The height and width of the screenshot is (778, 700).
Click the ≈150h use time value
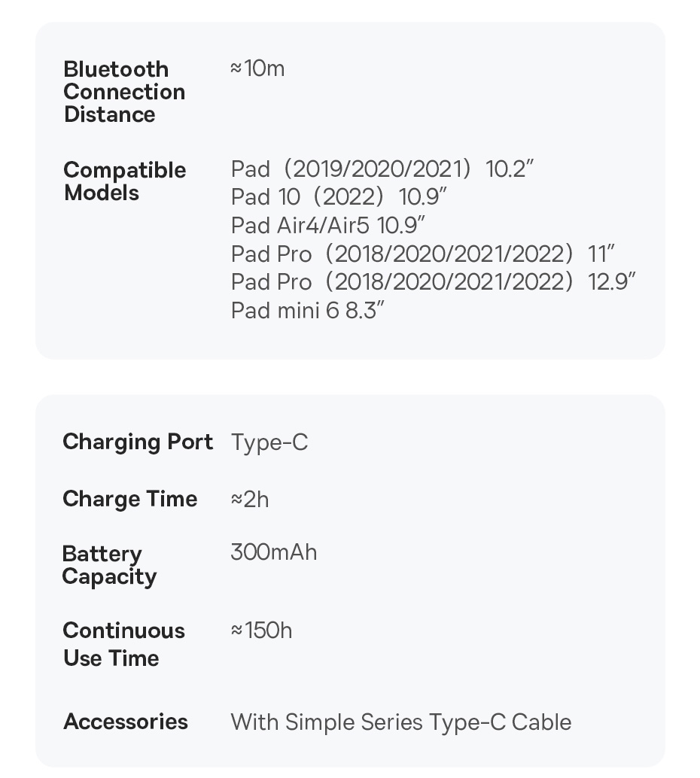(x=261, y=631)
